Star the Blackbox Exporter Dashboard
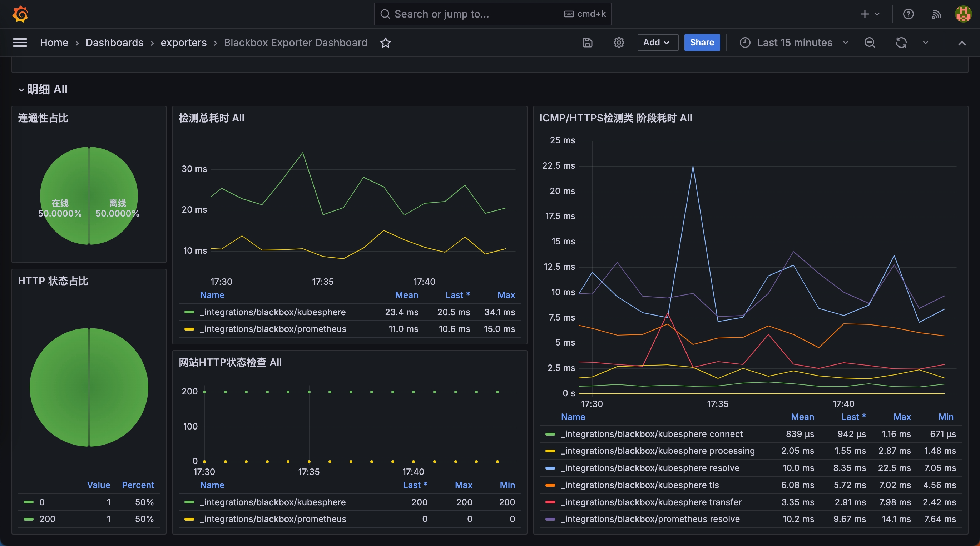The width and height of the screenshot is (980, 546). point(385,43)
